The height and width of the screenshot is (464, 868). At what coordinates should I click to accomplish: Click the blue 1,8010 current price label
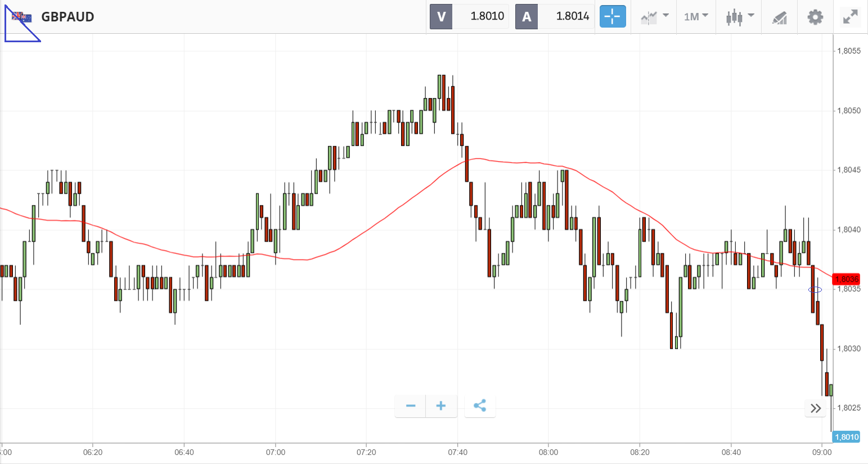coord(846,437)
